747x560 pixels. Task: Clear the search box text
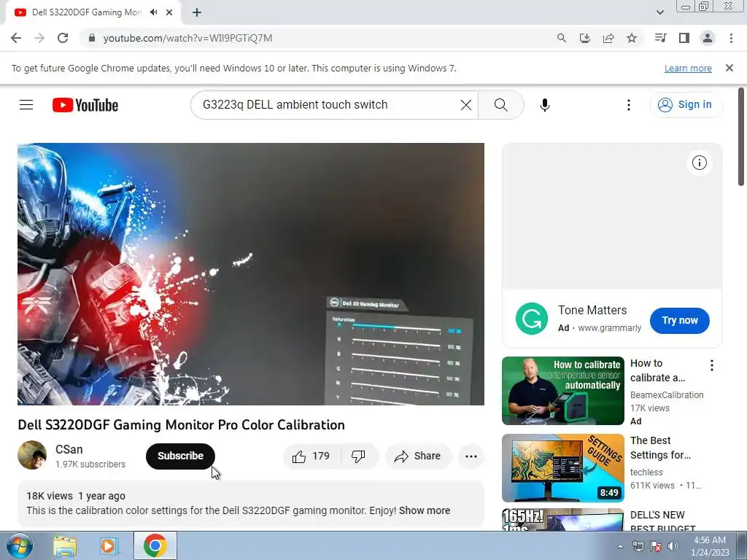tap(466, 105)
